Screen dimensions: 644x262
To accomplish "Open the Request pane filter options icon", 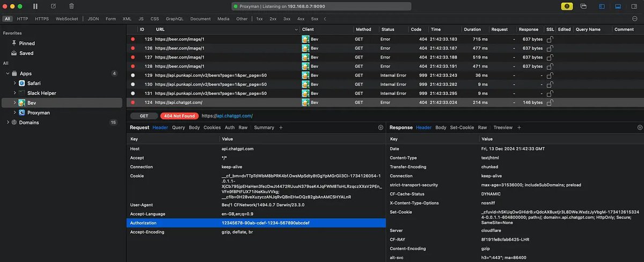I will coord(380,128).
